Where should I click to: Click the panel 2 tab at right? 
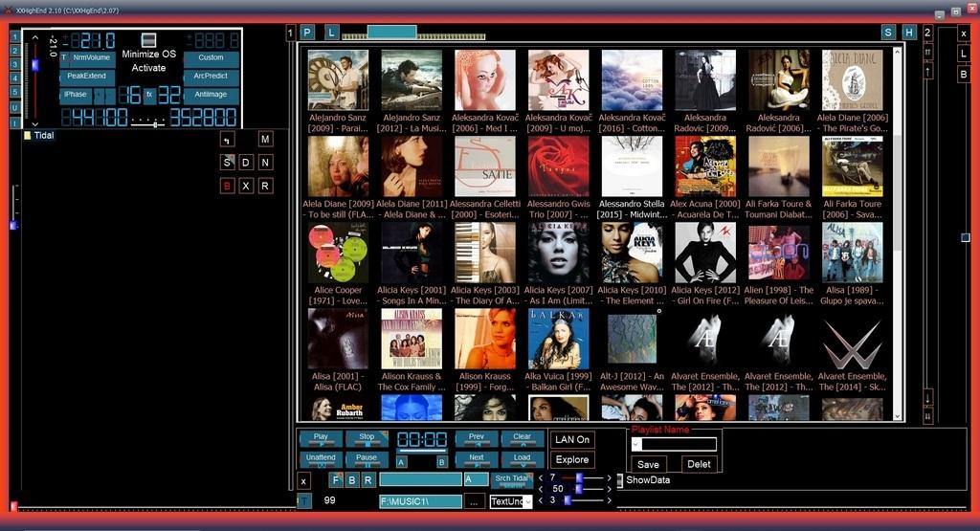[x=928, y=33]
